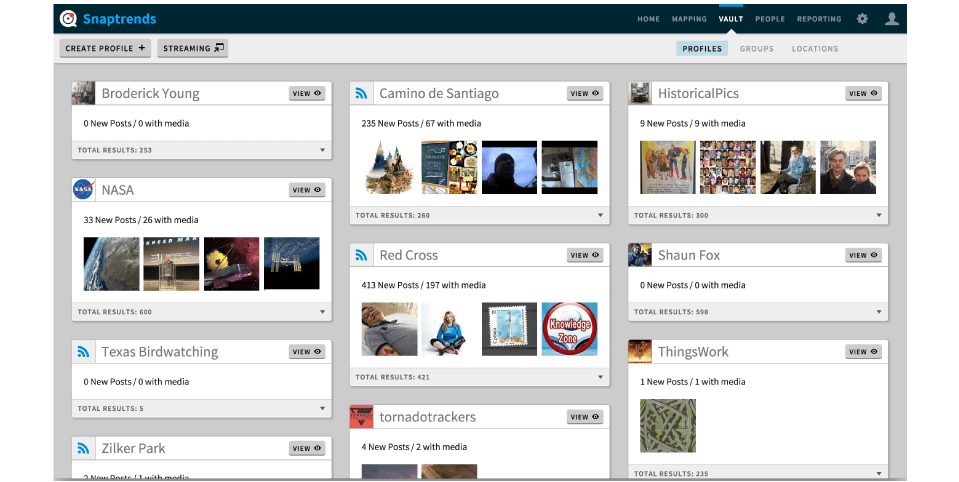Open ThingsWork highway interchange thumbnail
This screenshot has height=482, width=959.
pos(668,426)
